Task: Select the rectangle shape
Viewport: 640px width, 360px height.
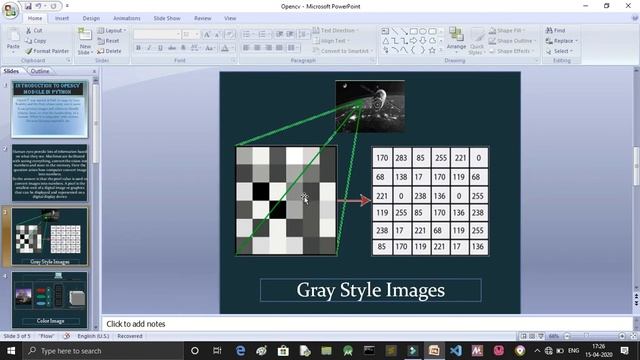Action: click(413, 31)
